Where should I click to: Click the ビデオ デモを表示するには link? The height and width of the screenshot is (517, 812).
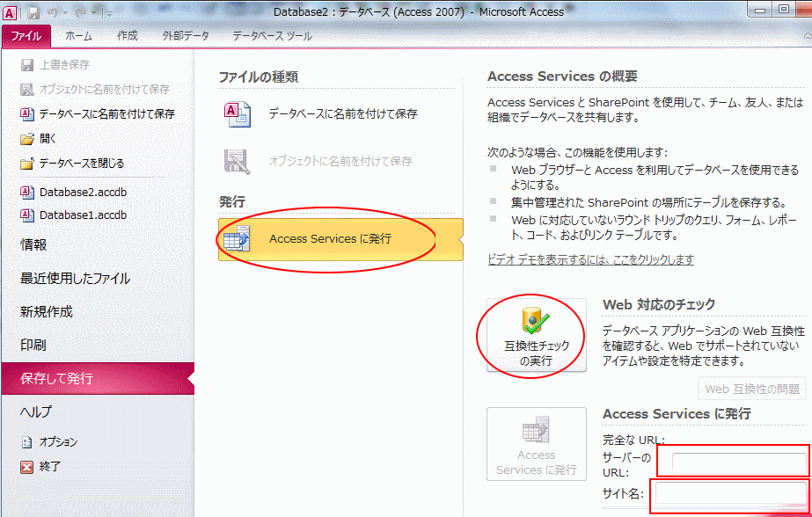coord(591,259)
